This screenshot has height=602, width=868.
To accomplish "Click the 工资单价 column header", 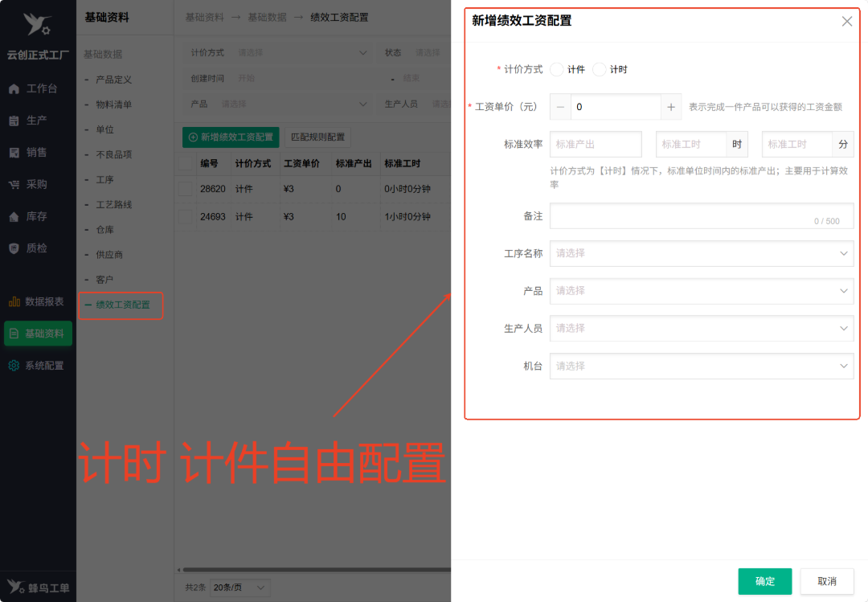I will click(301, 163).
